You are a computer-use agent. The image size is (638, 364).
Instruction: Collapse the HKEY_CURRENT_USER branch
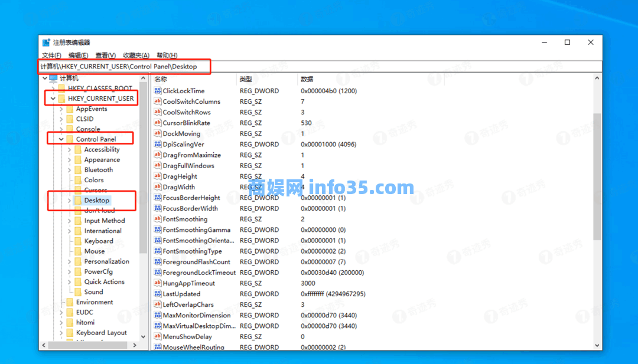[53, 97]
